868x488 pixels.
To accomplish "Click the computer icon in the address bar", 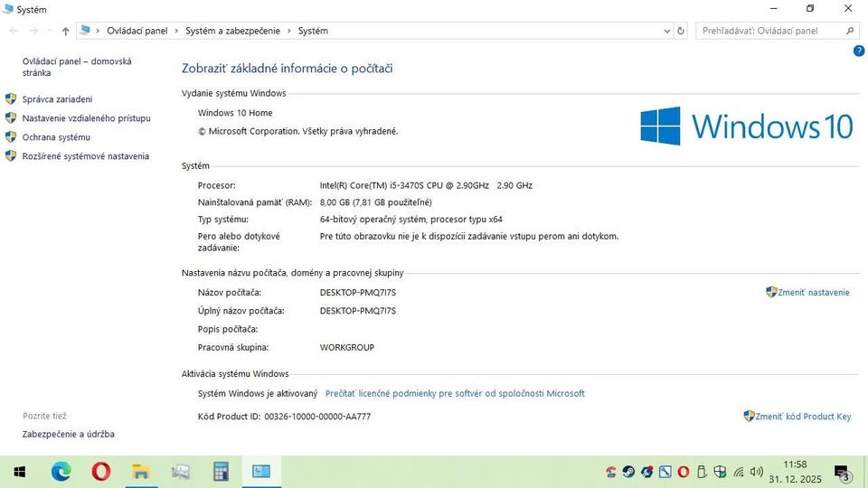I will pos(85,31).
